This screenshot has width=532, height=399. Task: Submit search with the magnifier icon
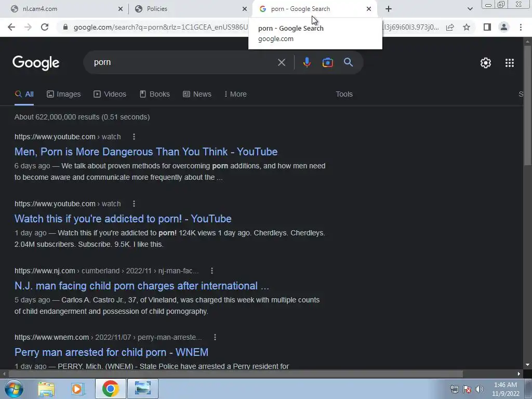pyautogui.click(x=349, y=62)
